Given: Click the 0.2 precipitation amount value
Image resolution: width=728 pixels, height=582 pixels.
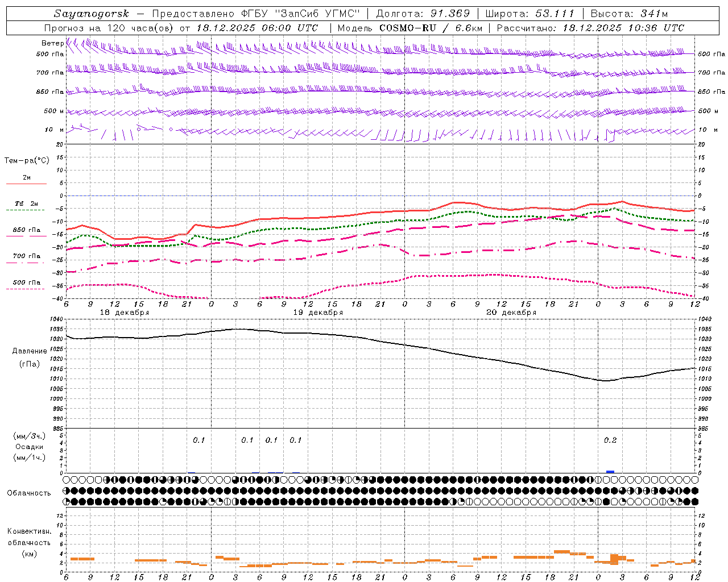Looking at the screenshot, I should [610, 440].
